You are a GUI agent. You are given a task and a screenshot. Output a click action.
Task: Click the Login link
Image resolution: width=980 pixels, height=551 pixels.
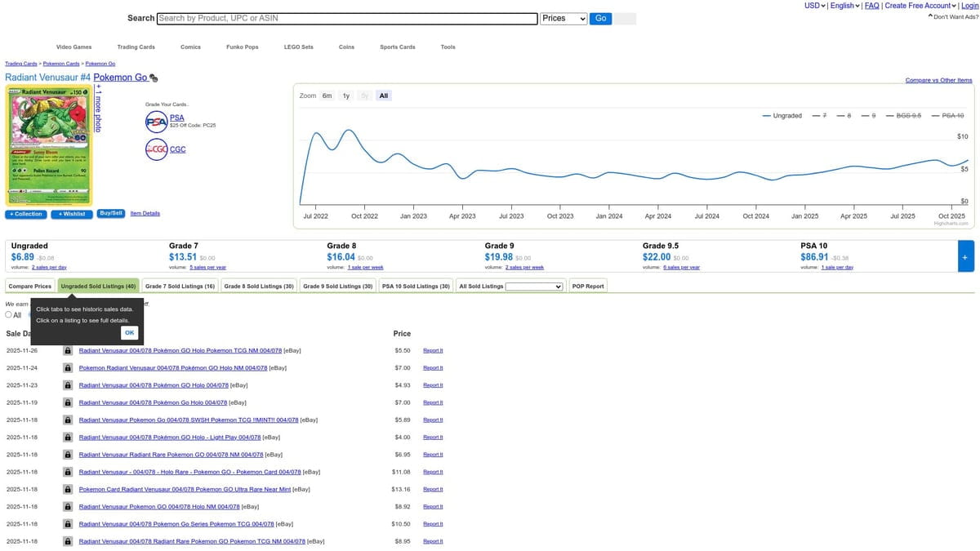pos(969,6)
